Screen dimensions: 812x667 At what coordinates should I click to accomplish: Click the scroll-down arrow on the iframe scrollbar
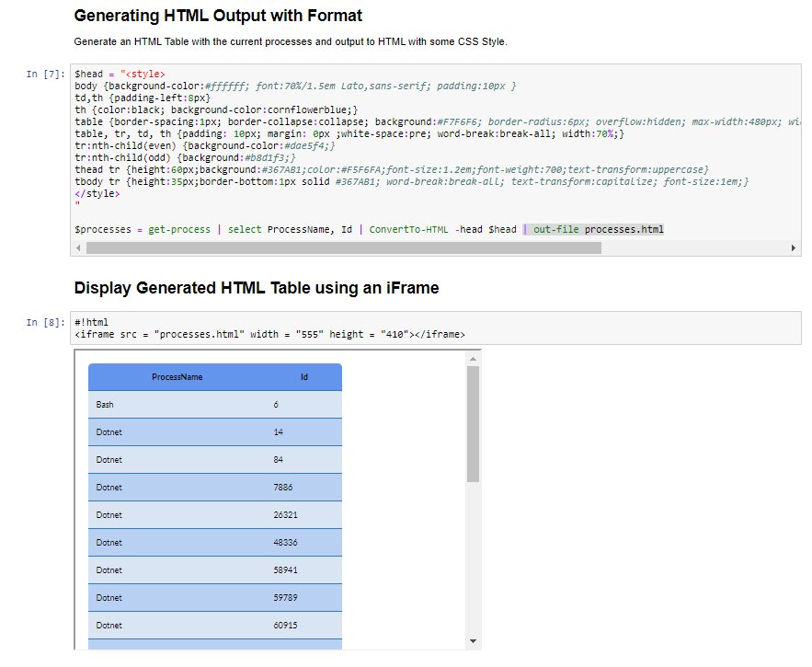coord(473,640)
